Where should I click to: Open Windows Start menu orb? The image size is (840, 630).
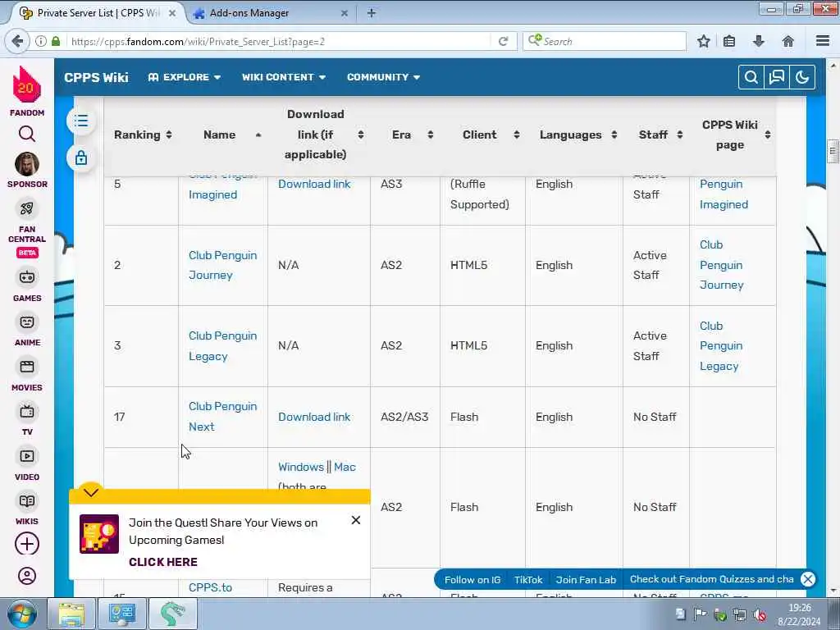click(x=22, y=614)
